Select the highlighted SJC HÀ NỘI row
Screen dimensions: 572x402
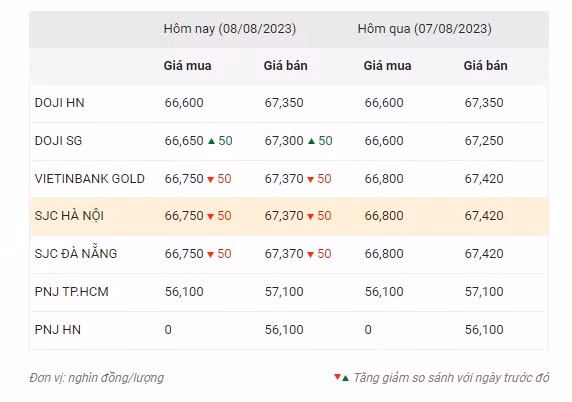290,216
